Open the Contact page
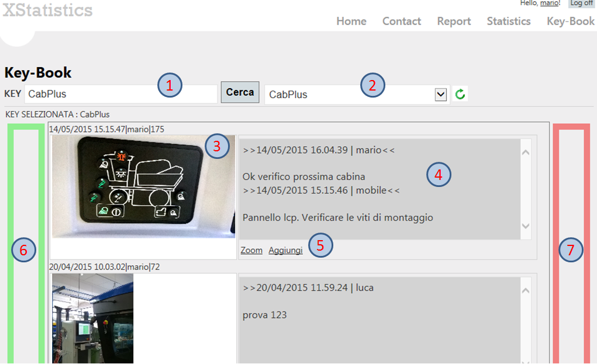597x364 pixels. tap(402, 21)
